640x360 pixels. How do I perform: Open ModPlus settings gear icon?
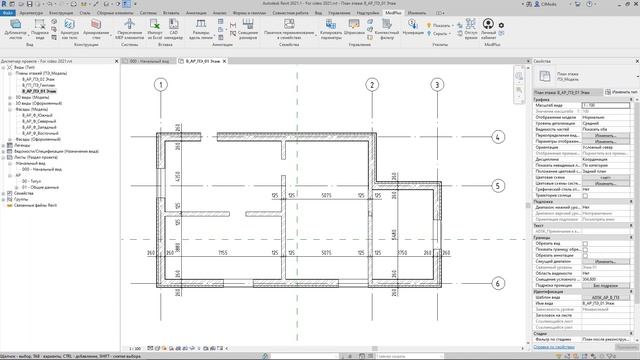click(501, 25)
